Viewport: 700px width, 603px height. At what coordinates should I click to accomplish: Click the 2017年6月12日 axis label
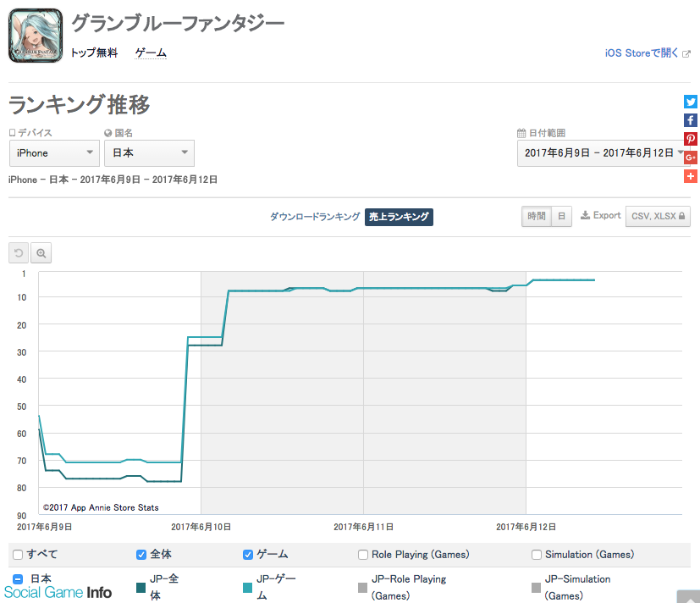click(x=526, y=527)
